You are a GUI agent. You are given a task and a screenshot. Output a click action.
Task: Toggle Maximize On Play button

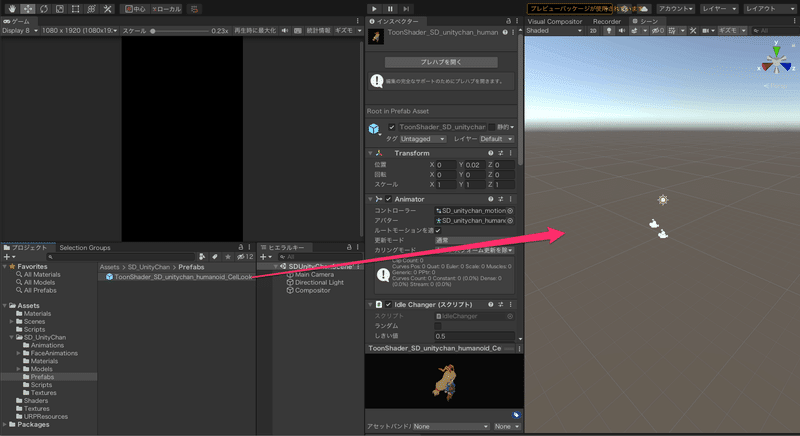pos(255,31)
